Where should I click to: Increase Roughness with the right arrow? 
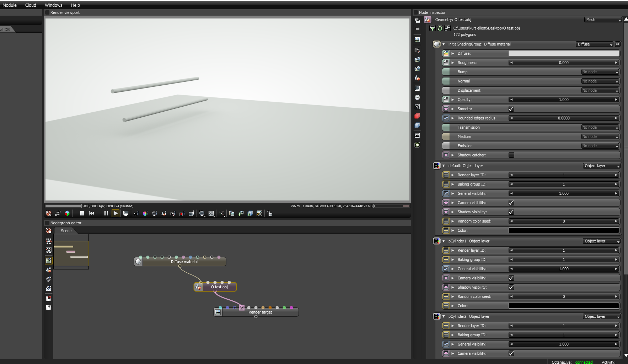(616, 63)
